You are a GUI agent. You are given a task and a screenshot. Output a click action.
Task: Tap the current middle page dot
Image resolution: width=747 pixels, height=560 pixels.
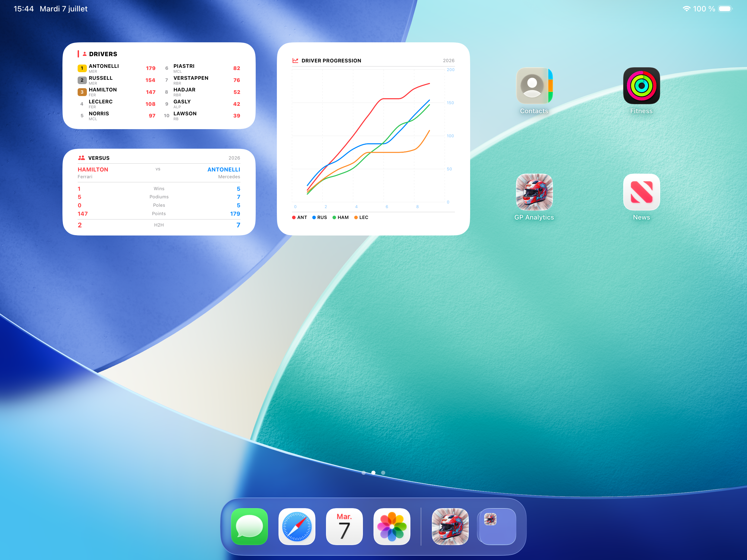point(373,473)
